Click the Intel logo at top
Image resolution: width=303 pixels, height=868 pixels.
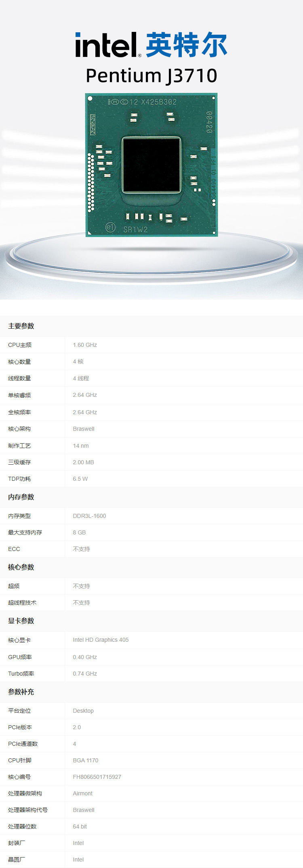pos(151,45)
